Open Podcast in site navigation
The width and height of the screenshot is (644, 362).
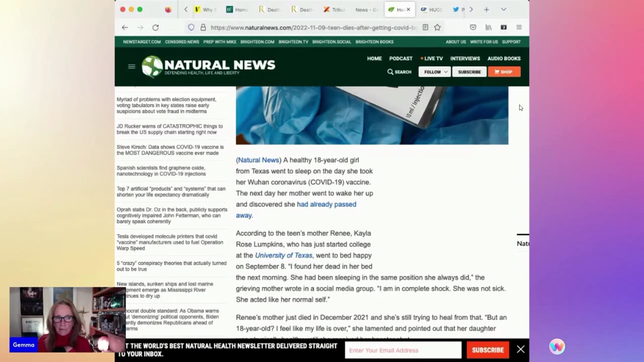click(401, 58)
